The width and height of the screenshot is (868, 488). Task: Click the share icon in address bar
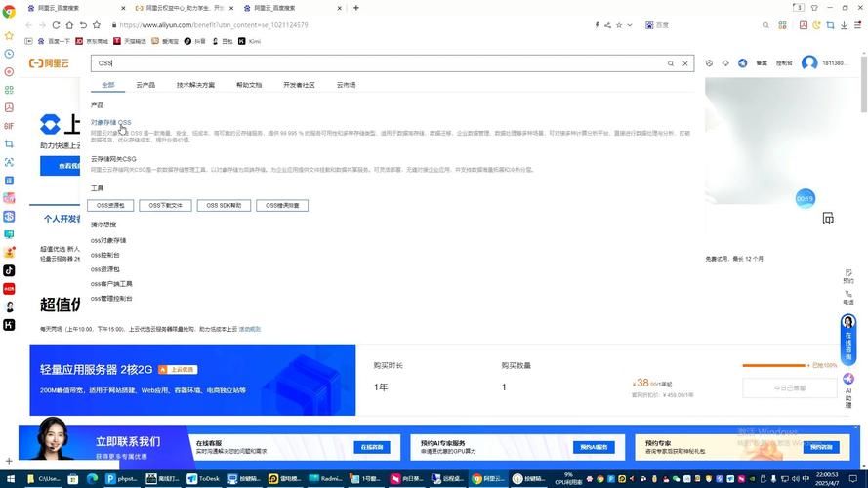pyautogui.click(x=608, y=25)
